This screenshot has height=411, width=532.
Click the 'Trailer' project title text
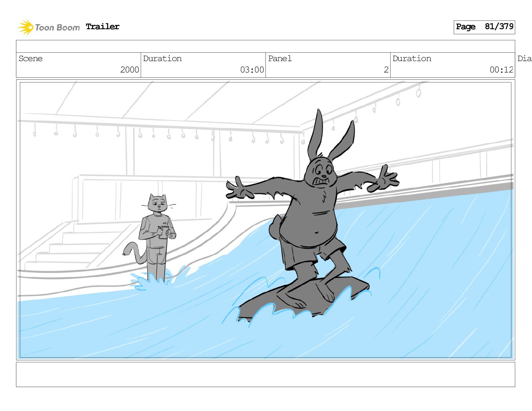(x=103, y=27)
